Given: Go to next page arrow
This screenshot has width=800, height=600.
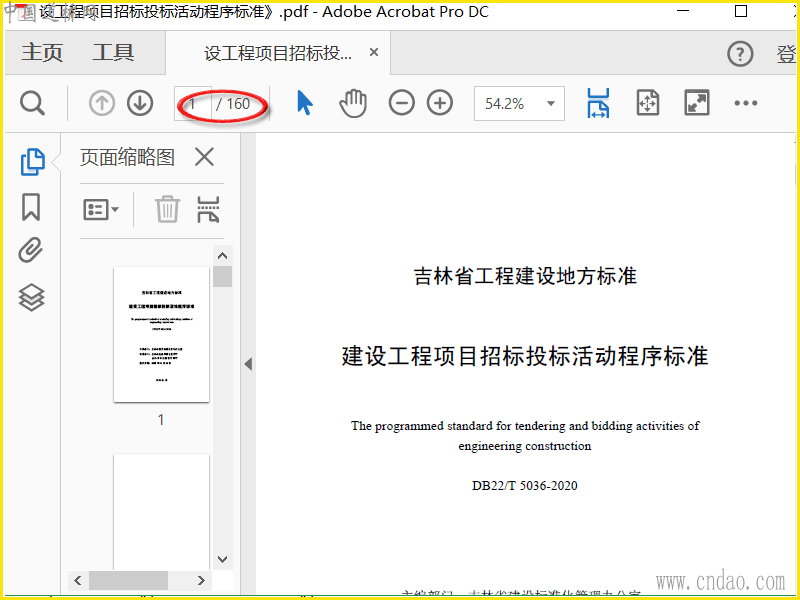Looking at the screenshot, I should click(140, 104).
